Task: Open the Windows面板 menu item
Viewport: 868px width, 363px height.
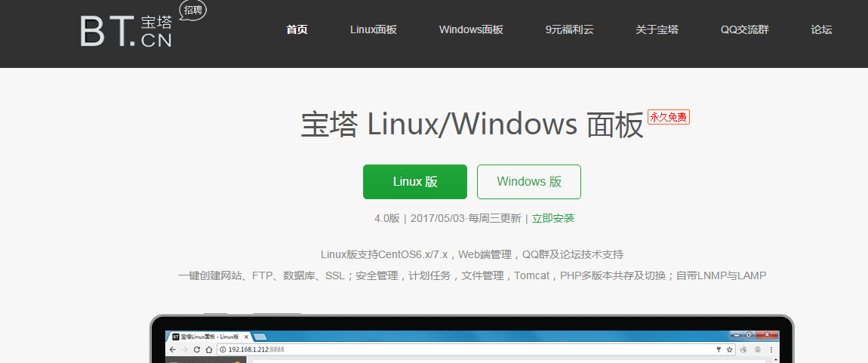Action: pyautogui.click(x=471, y=30)
